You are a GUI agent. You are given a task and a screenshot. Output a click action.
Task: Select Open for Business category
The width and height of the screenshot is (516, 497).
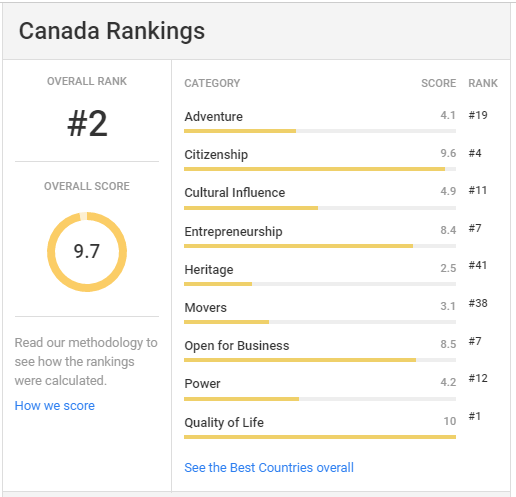237,346
